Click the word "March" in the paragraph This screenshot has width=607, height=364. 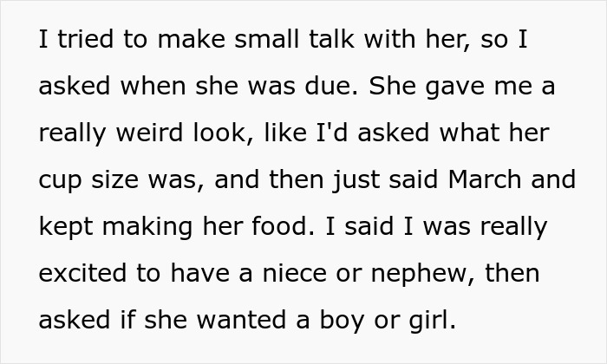click(x=485, y=179)
